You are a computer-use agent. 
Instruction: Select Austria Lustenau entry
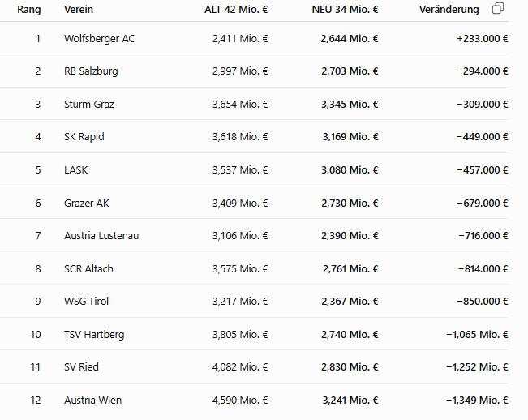101,236
